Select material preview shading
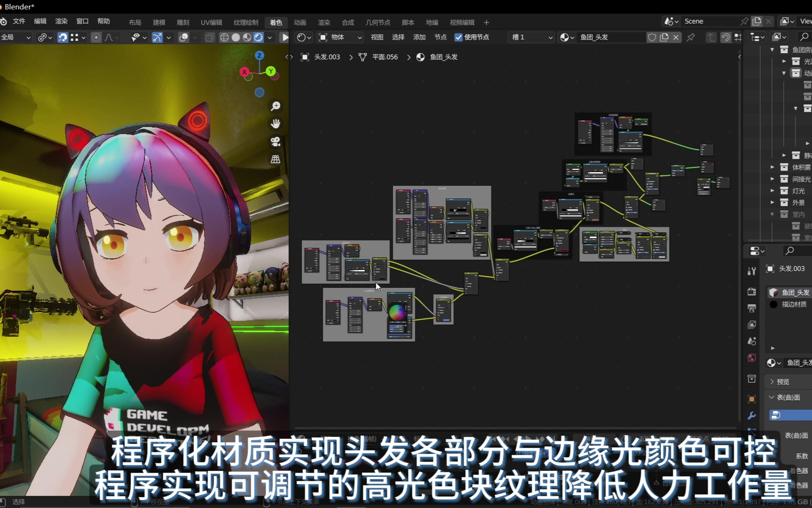The width and height of the screenshot is (812, 508). [247, 37]
